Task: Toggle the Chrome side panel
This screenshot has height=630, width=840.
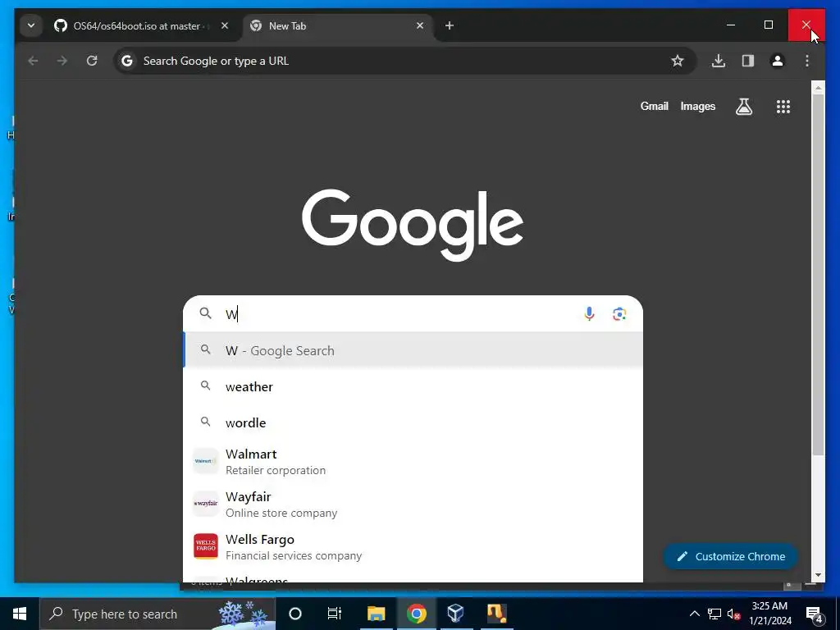Action: (748, 61)
